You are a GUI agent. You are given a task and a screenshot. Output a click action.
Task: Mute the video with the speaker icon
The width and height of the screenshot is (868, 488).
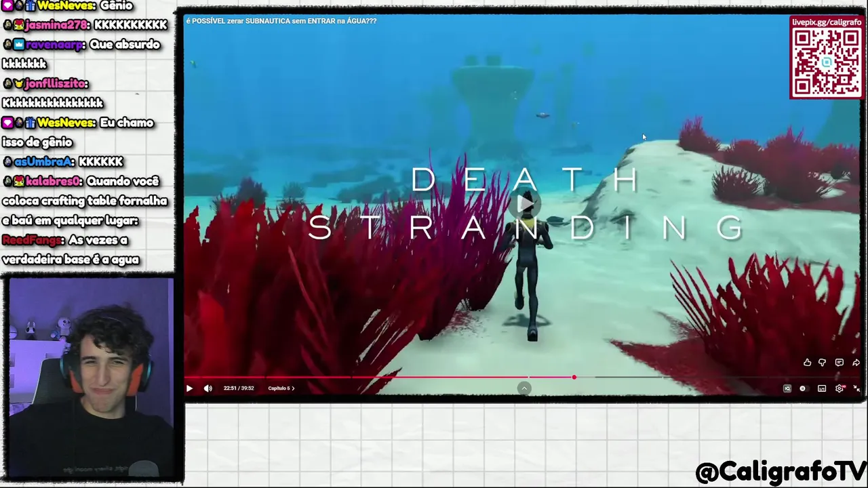tap(208, 388)
